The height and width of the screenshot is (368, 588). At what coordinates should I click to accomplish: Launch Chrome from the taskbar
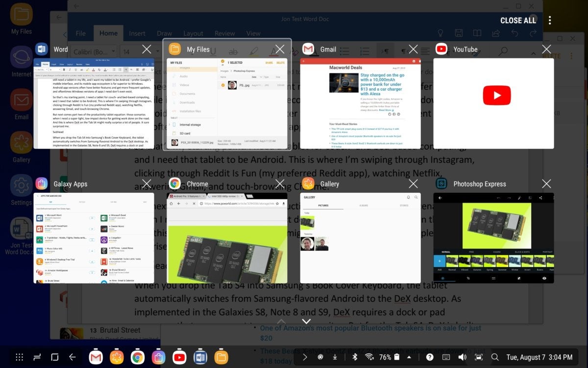137,357
